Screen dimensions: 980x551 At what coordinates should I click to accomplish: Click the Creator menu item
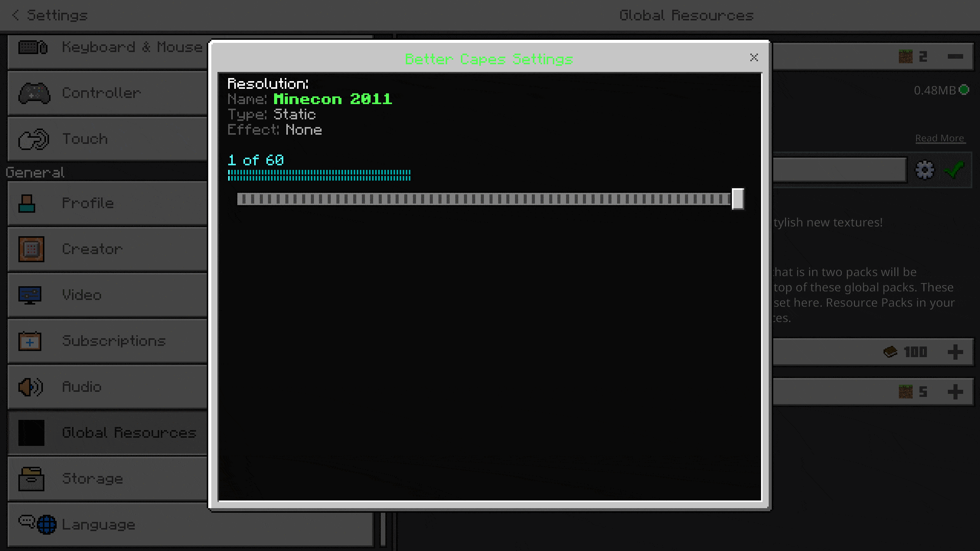108,249
